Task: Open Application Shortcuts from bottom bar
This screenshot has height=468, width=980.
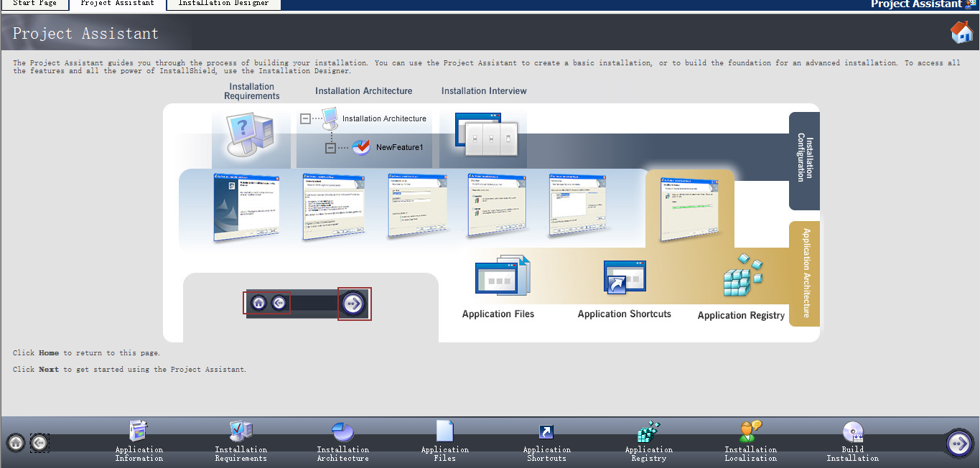Action: point(547,441)
